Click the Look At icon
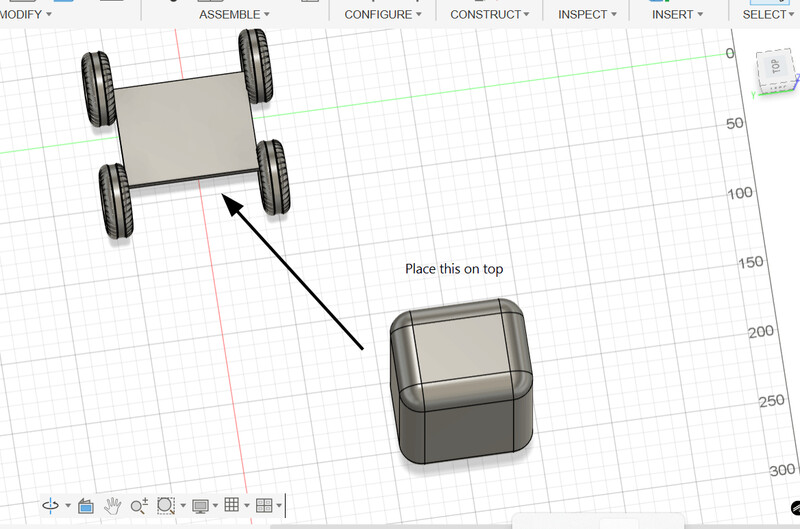 pyautogui.click(x=86, y=506)
